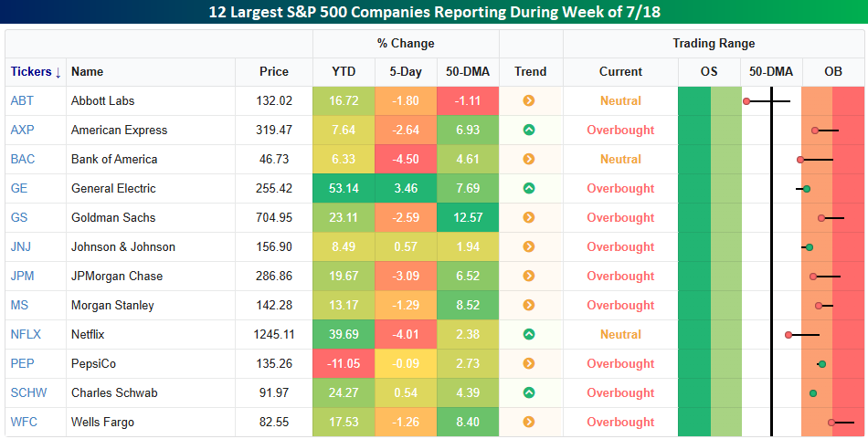Viewport: 868px width, 439px height.
Task: Click the Neutral label for Bank of America
Action: coord(620,160)
